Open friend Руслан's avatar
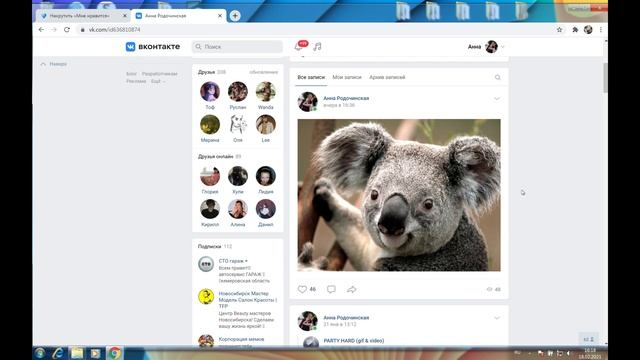Screen dimensions: 640x360 238,91
